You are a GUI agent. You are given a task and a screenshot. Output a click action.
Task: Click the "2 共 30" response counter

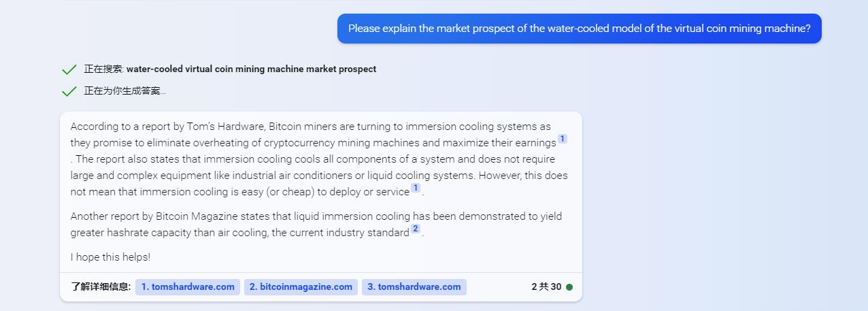point(546,287)
